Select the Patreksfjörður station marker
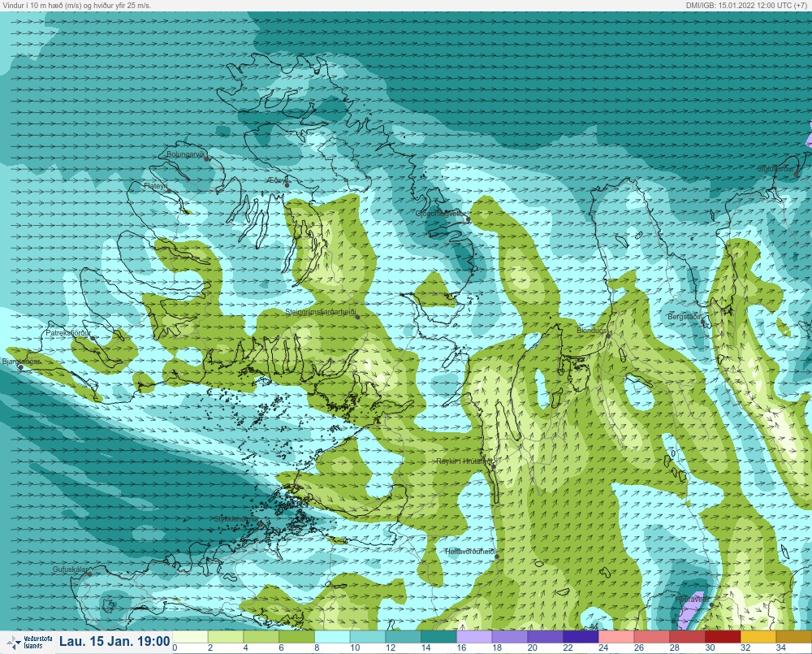812x654 pixels. pyautogui.click(x=93, y=338)
